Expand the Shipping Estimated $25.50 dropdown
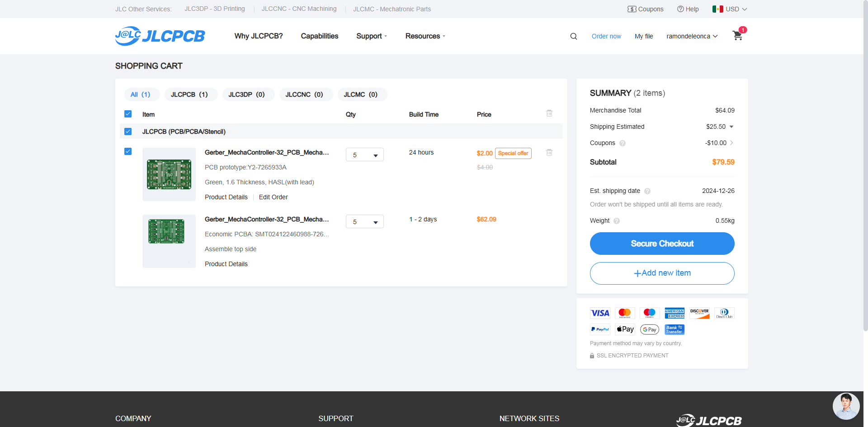Screen dimensions: 868x427 click(731, 127)
